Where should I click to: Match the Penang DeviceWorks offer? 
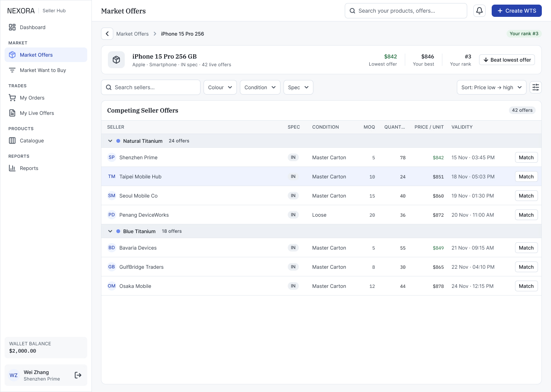coord(526,215)
